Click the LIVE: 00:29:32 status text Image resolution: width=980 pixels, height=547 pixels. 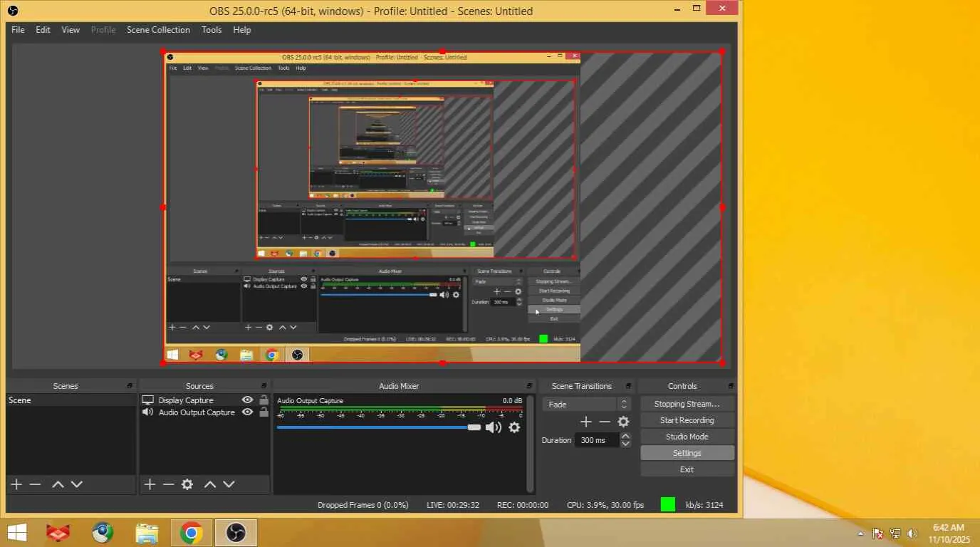click(453, 505)
